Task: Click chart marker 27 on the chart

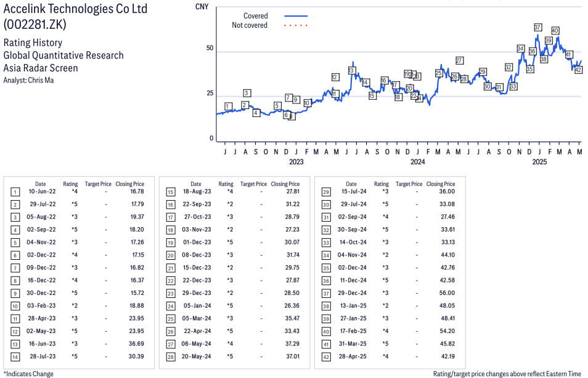Action: pyautogui.click(x=459, y=60)
